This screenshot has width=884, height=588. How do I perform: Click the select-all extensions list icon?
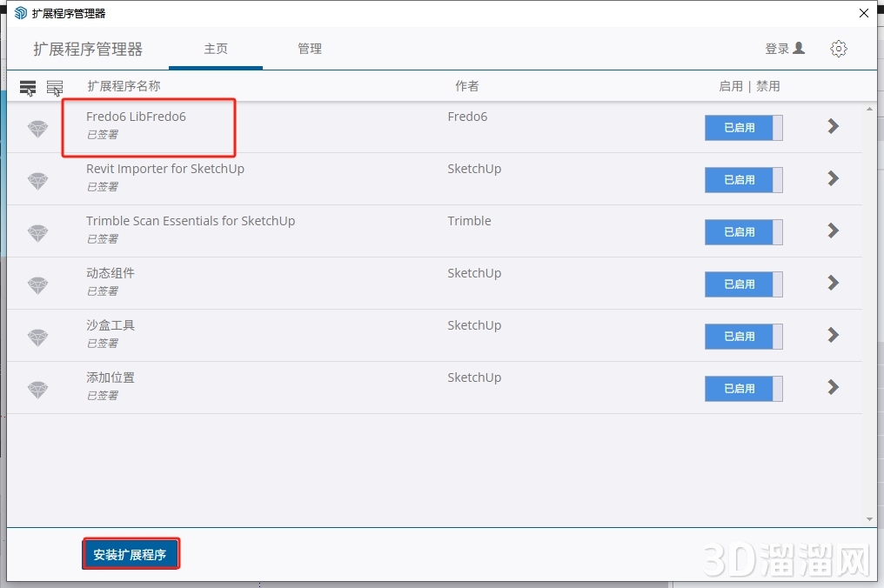coord(28,88)
